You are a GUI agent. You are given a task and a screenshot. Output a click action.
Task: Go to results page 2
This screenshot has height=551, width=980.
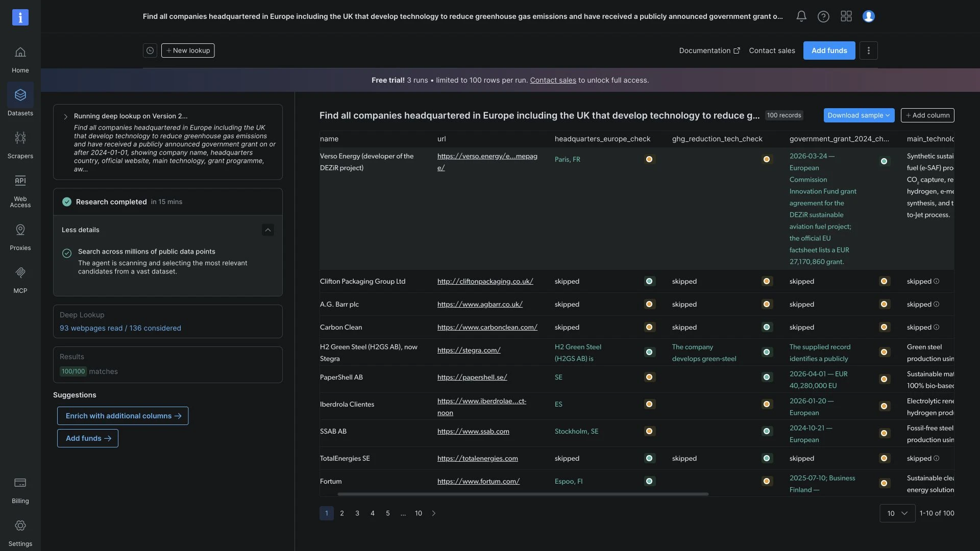[x=342, y=513]
